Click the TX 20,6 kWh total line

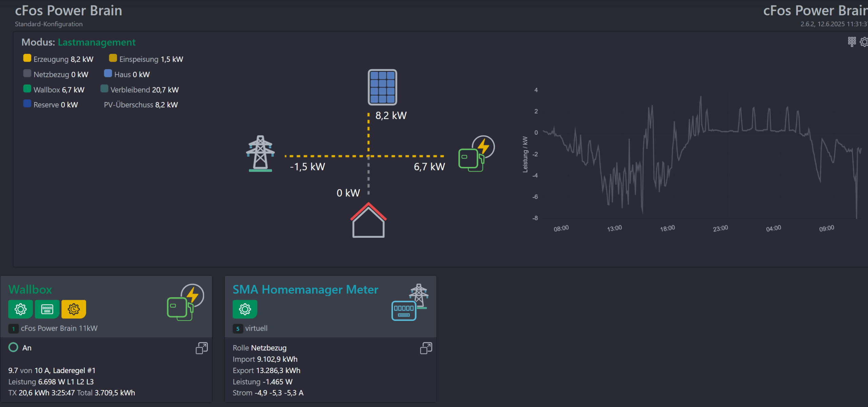(x=72, y=393)
